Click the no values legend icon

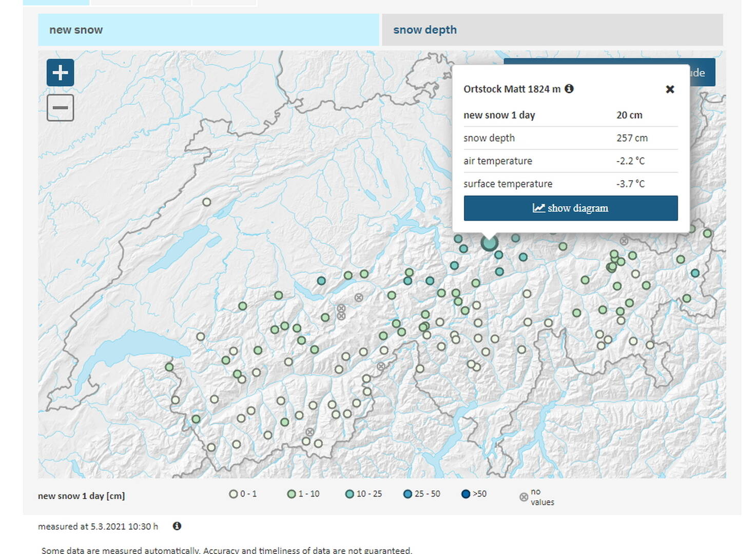click(524, 497)
